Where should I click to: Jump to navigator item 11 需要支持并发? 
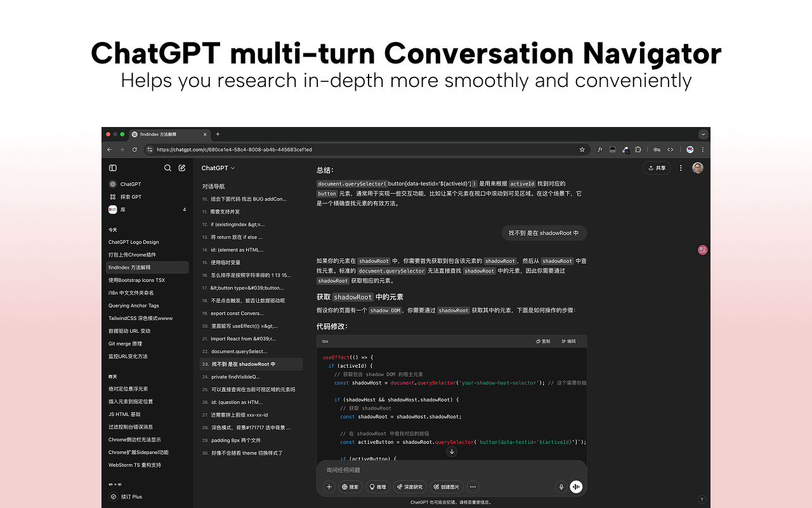point(251,211)
